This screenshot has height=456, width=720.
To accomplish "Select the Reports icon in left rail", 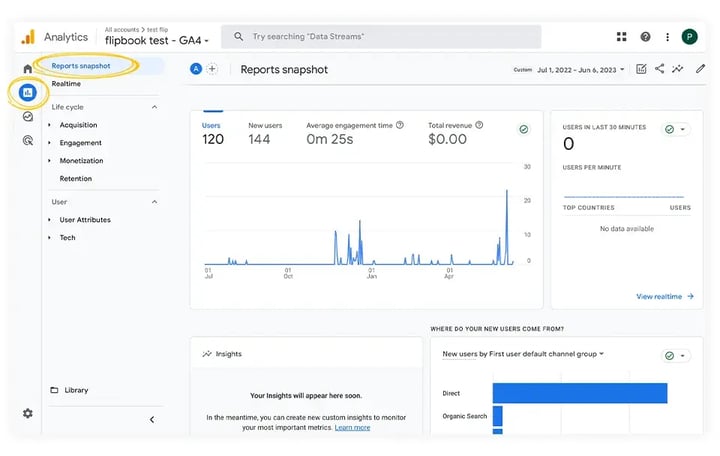I will [28, 92].
